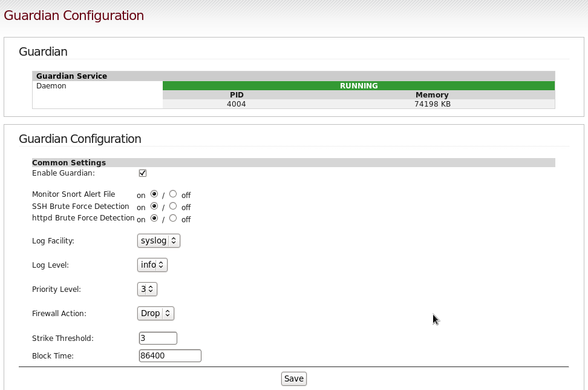The image size is (588, 390).
Task: Click the SSH Brute Force Detection label
Action: pos(80,206)
